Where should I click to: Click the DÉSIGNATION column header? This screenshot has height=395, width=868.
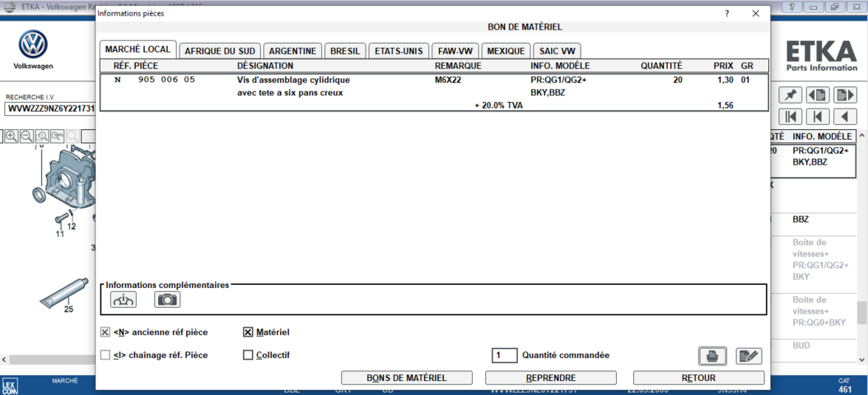tap(265, 66)
